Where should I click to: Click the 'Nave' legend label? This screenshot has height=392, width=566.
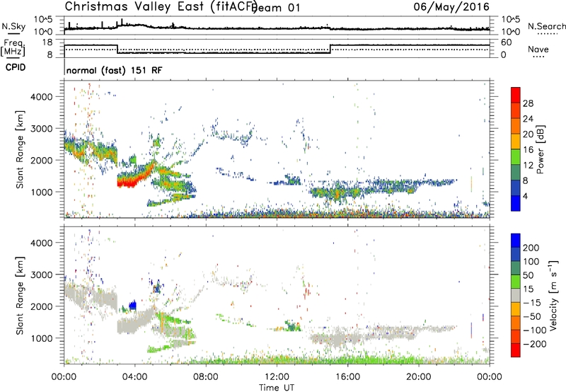click(538, 49)
